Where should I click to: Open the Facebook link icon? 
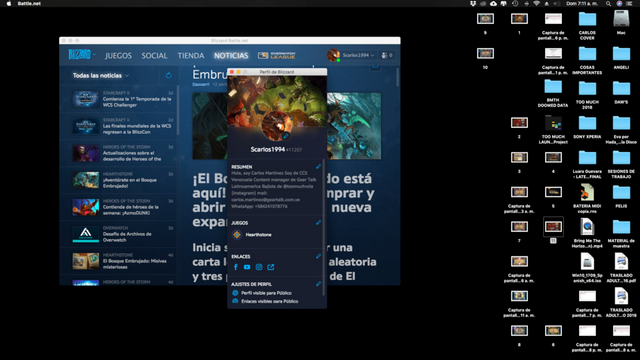(236, 267)
